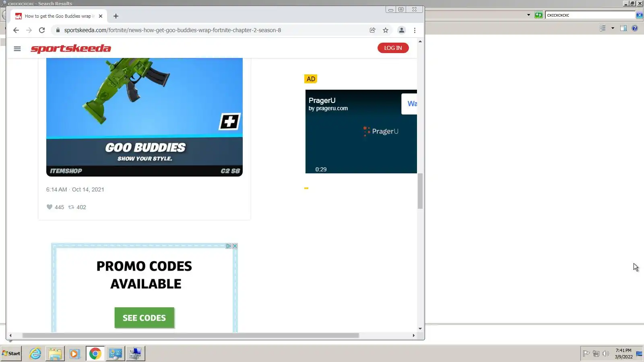The width and height of the screenshot is (644, 362).
Task: Open File Explorer from taskbar
Action: (55, 354)
